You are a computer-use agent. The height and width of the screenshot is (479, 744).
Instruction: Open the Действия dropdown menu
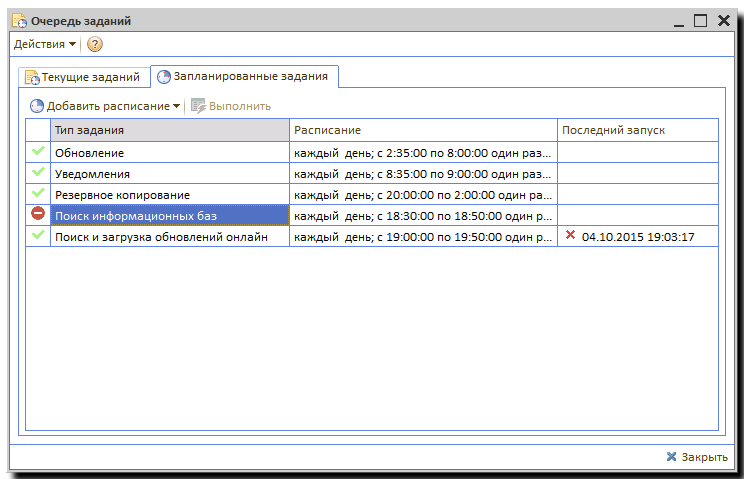tap(45, 44)
